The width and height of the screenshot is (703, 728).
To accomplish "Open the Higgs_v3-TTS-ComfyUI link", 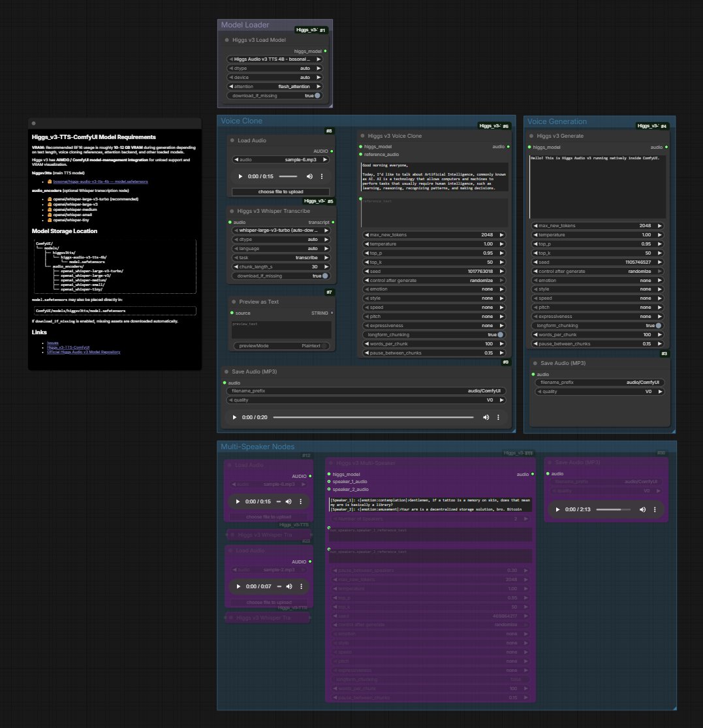I will click(69, 347).
